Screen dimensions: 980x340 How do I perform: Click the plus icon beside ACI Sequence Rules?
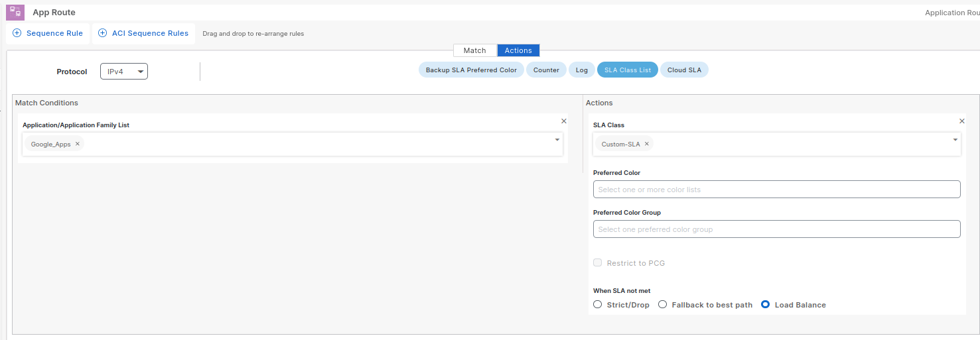point(103,33)
